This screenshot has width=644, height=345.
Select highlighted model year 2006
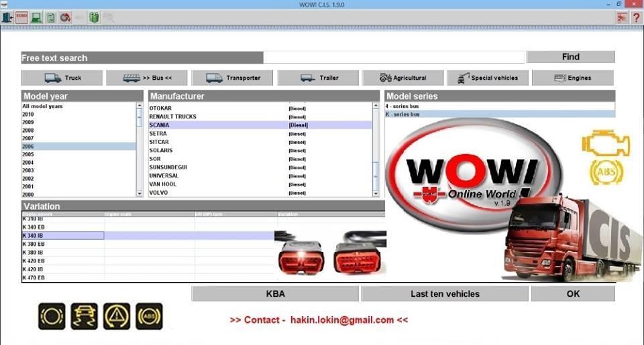(x=79, y=147)
